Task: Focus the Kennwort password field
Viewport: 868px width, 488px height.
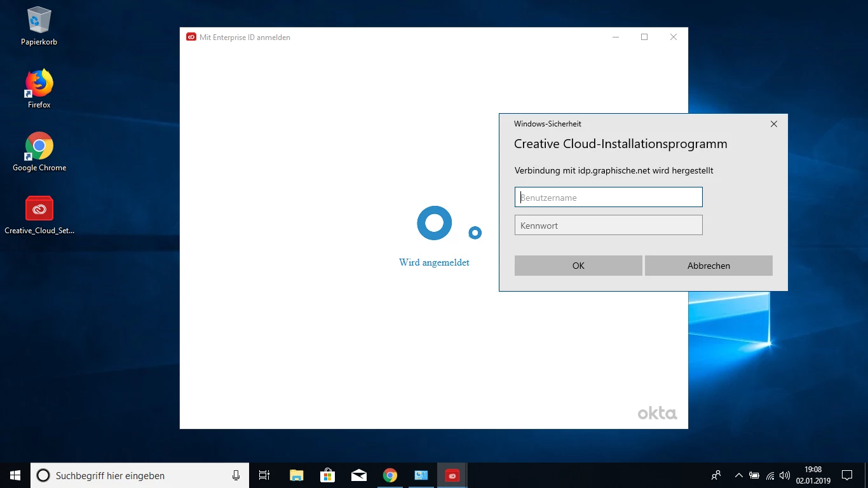Action: click(609, 225)
